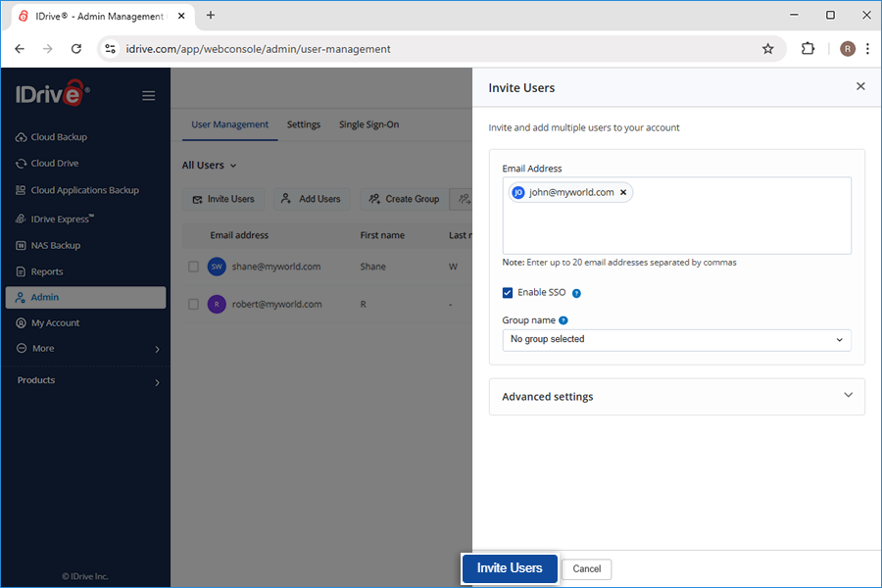Select checkbox for shane@myworld.com
This screenshot has height=588, width=882.
pos(193,267)
